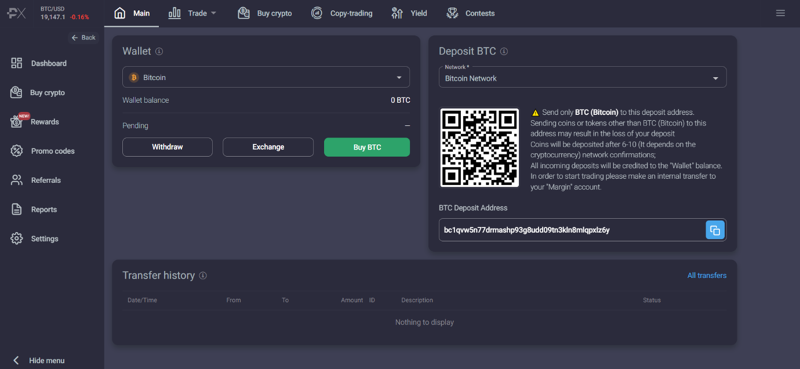Click the From column header
Image resolution: width=800 pixels, height=369 pixels.
pyautogui.click(x=234, y=300)
